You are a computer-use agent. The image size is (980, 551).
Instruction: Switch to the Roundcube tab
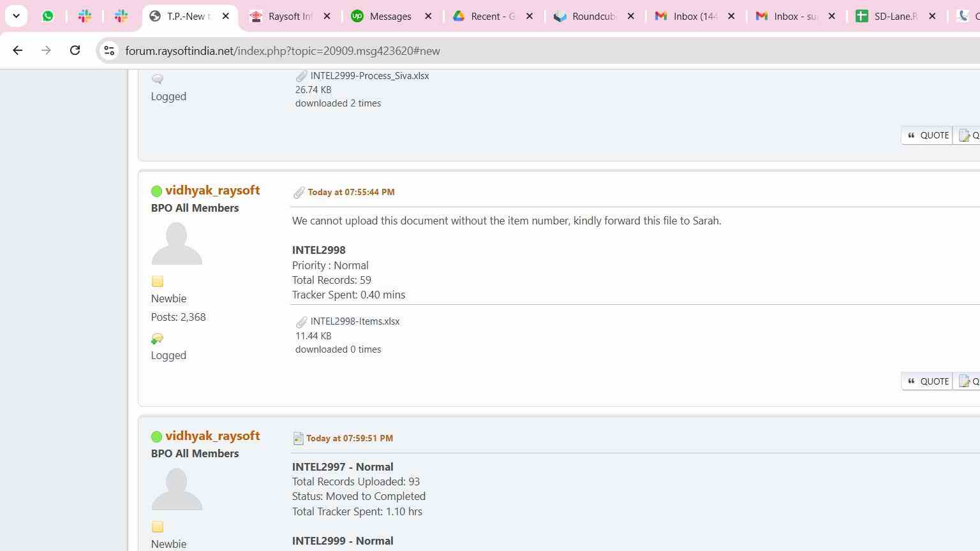click(593, 17)
